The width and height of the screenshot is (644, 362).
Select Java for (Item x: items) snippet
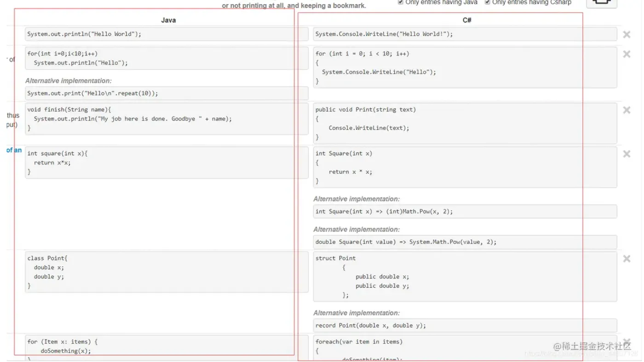point(167,348)
